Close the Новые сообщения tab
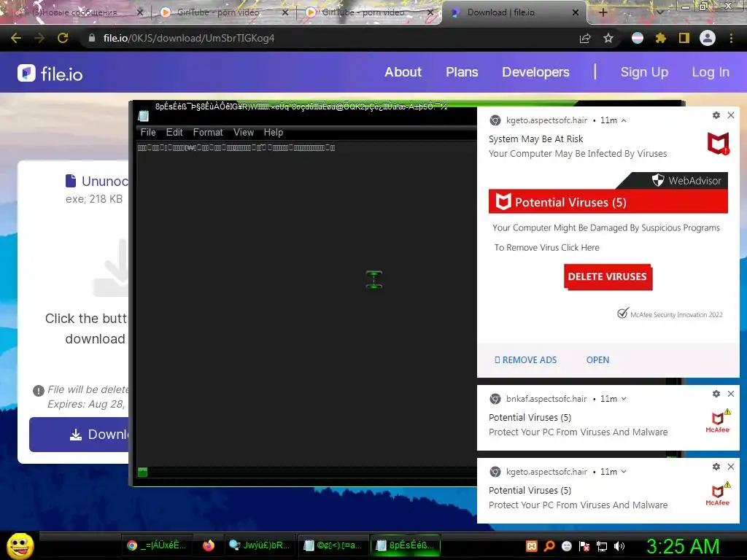Image resolution: width=747 pixels, height=560 pixels. (139, 12)
